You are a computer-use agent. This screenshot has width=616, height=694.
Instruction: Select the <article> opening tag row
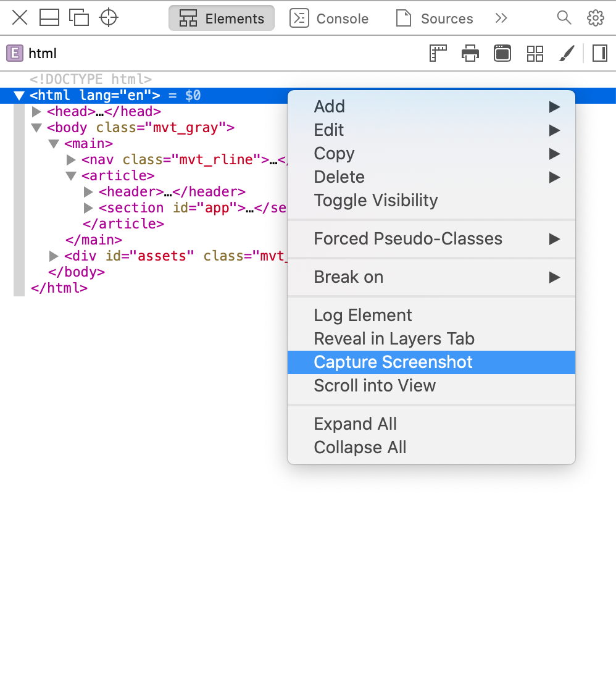(x=118, y=176)
